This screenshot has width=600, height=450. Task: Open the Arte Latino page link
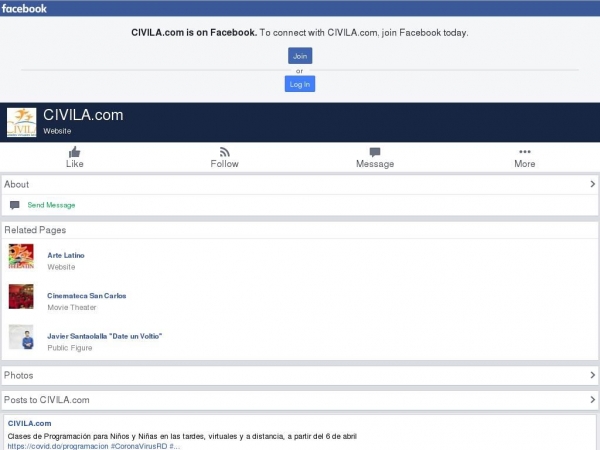[x=66, y=255]
